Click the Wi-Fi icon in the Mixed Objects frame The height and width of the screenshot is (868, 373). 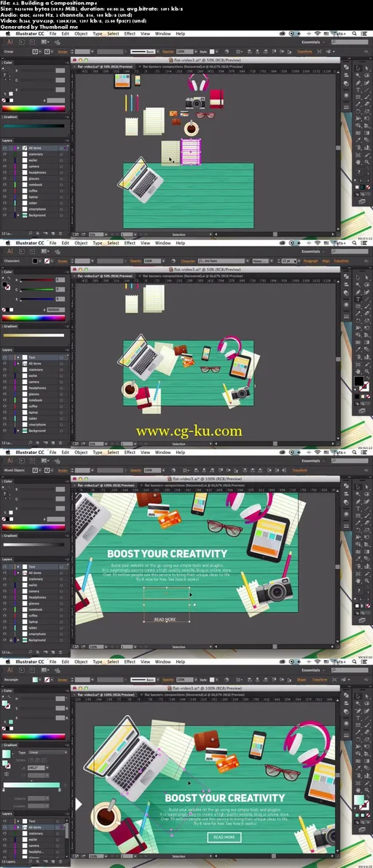318,452
